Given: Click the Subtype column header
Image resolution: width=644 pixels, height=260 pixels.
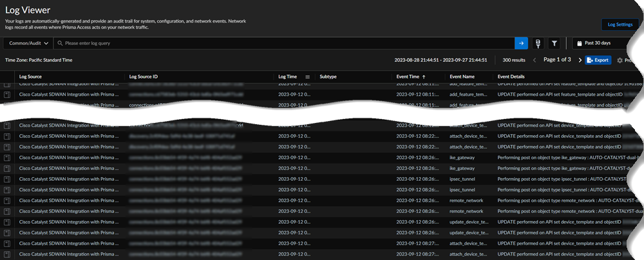Looking at the screenshot, I should coord(328,77).
